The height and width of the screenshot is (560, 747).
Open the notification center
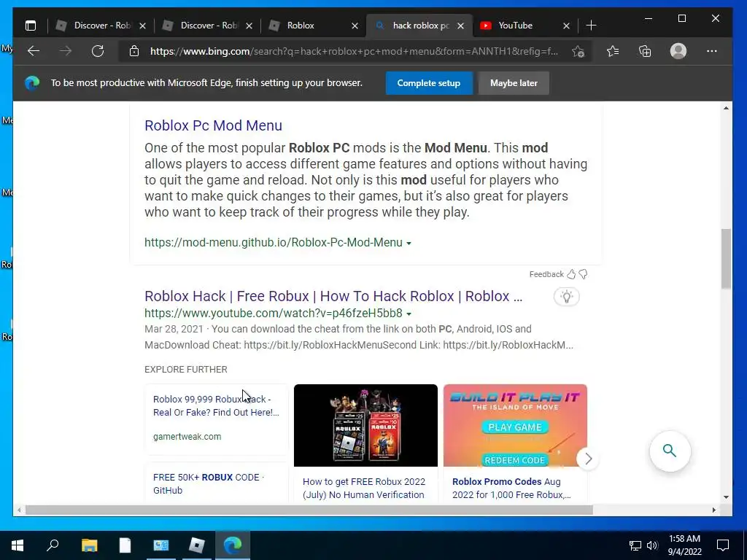(723, 545)
